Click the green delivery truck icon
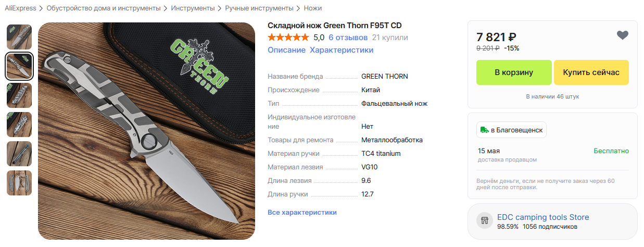The image size is (644, 247). tap(484, 130)
